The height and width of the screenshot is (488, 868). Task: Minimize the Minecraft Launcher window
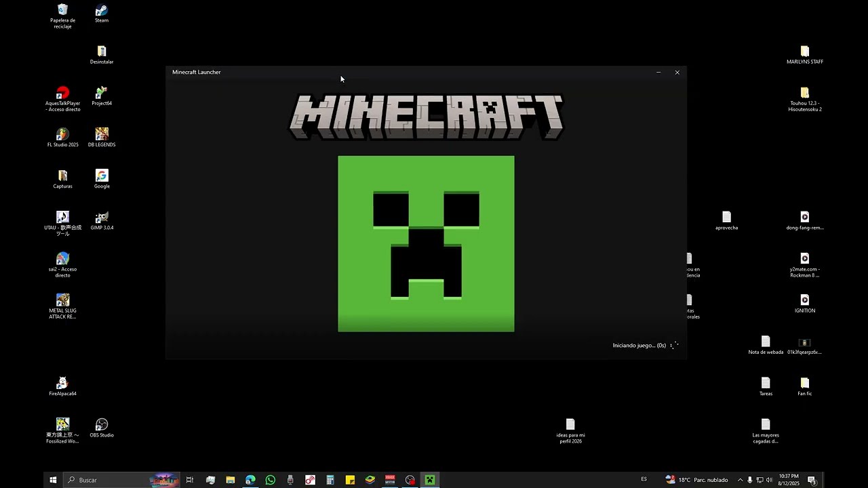pyautogui.click(x=658, y=72)
